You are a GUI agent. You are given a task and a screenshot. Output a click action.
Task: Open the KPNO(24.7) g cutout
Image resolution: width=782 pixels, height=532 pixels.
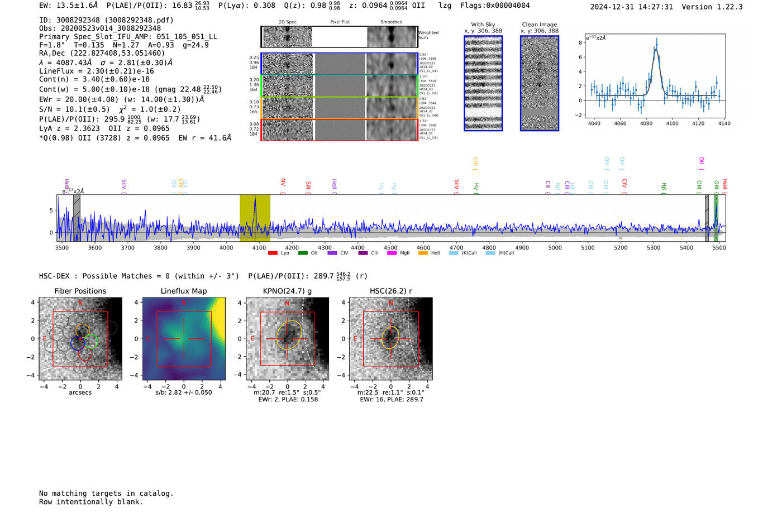tap(287, 339)
